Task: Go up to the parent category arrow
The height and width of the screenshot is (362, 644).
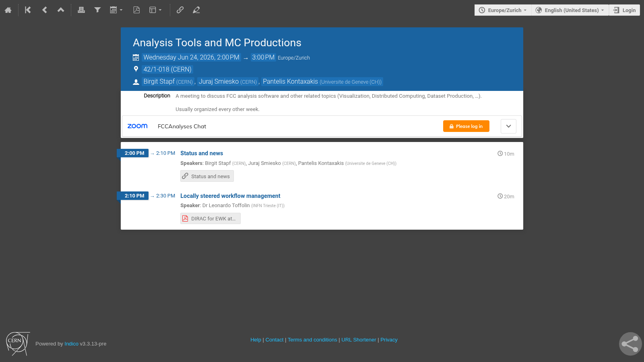Action: (61, 10)
